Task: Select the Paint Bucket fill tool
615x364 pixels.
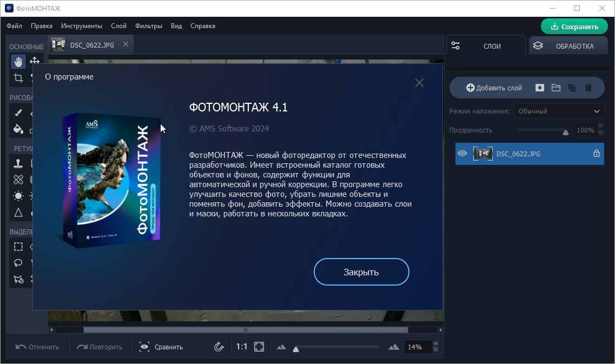Action: 18,129
